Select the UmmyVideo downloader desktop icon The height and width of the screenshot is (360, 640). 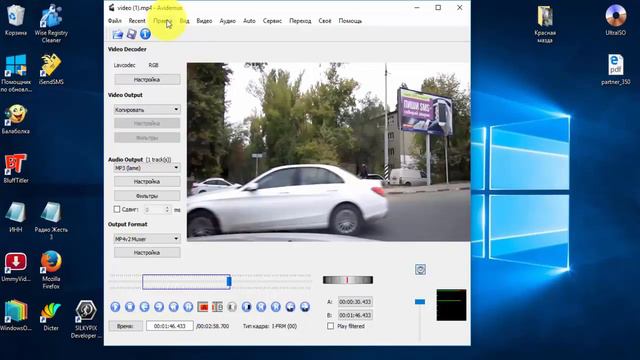(16, 267)
